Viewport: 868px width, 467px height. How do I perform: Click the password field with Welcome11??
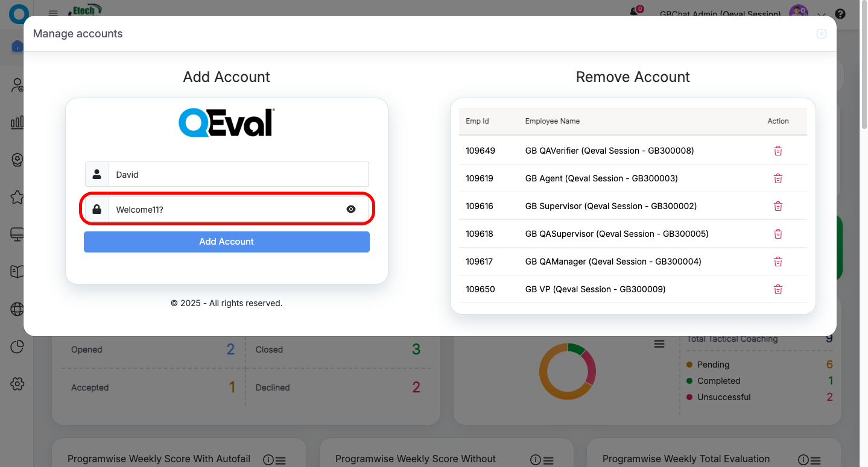pos(226,209)
